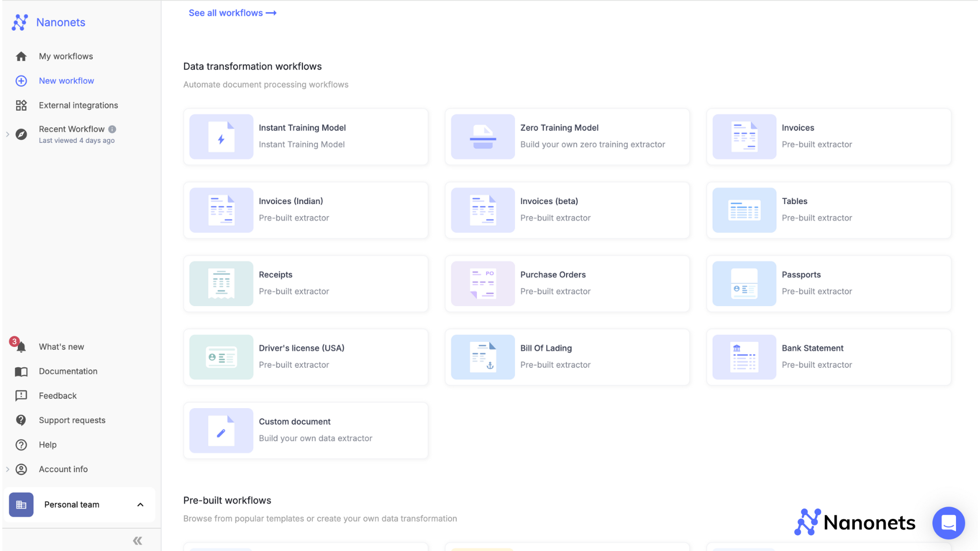The width and height of the screenshot is (980, 551).
Task: Go to My workflows menu item
Action: (66, 56)
